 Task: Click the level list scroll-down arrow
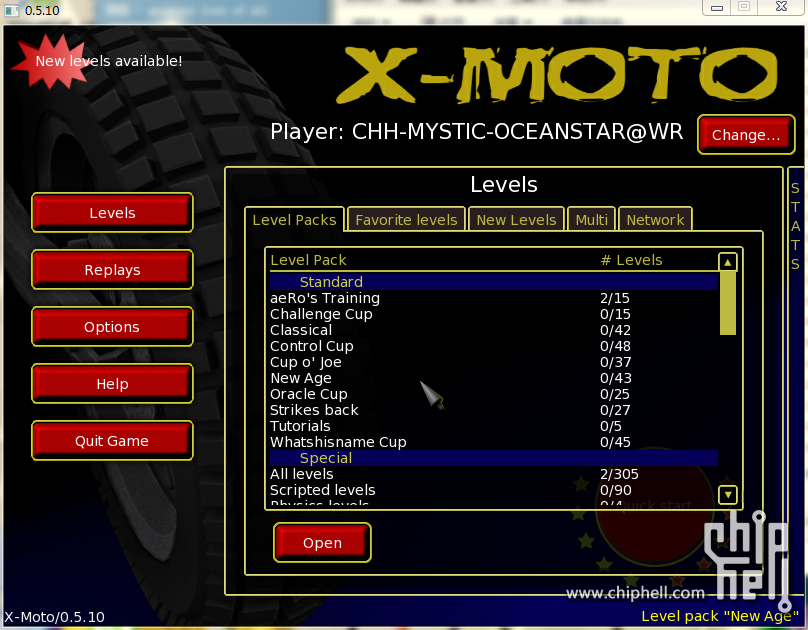pos(728,495)
